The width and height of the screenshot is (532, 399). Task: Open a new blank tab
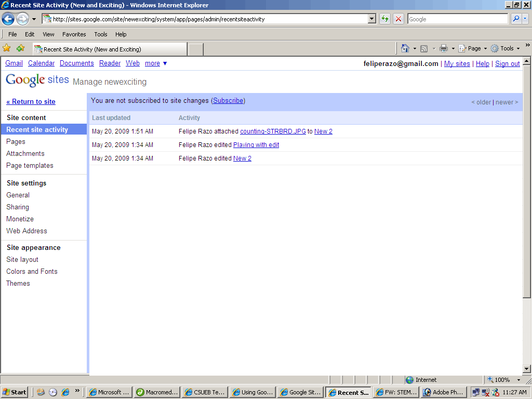point(196,49)
